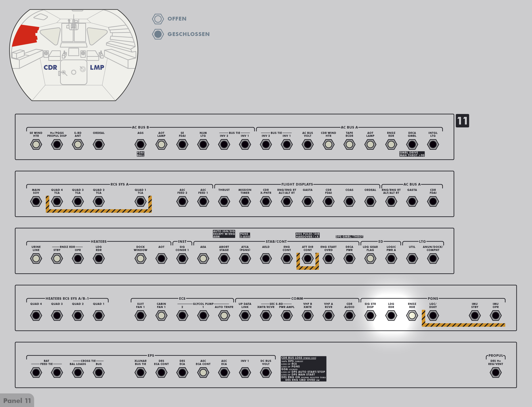Click the ATT DIR CONT breaker
532x407 pixels.
click(x=307, y=259)
